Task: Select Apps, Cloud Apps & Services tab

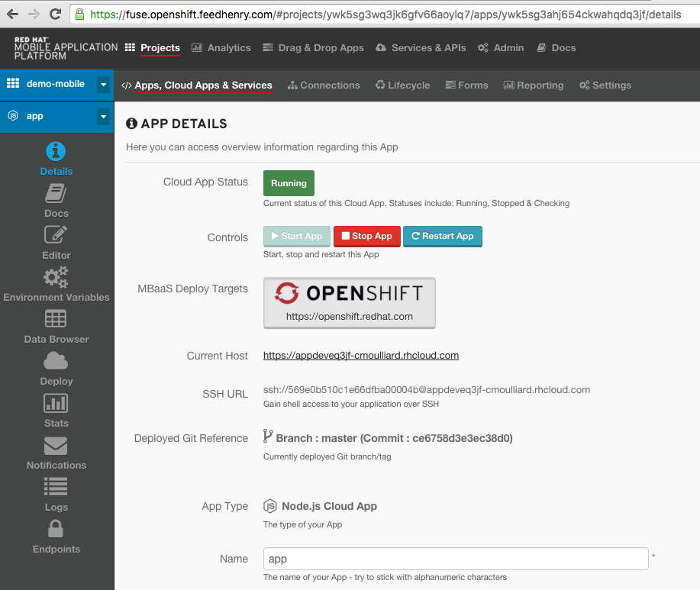Action: (197, 85)
